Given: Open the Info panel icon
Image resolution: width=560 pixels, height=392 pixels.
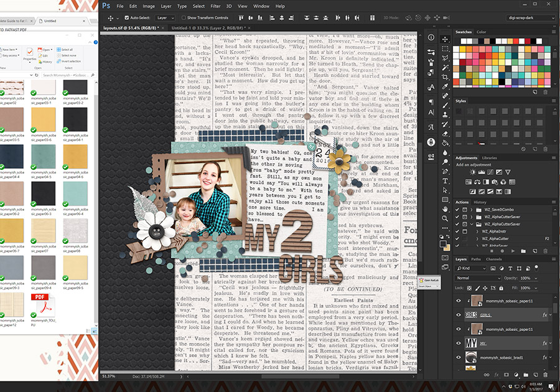Looking at the screenshot, I should (431, 37).
